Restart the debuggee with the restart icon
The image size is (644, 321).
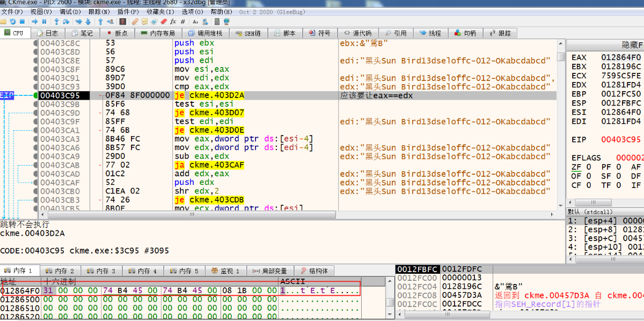click(x=13, y=21)
